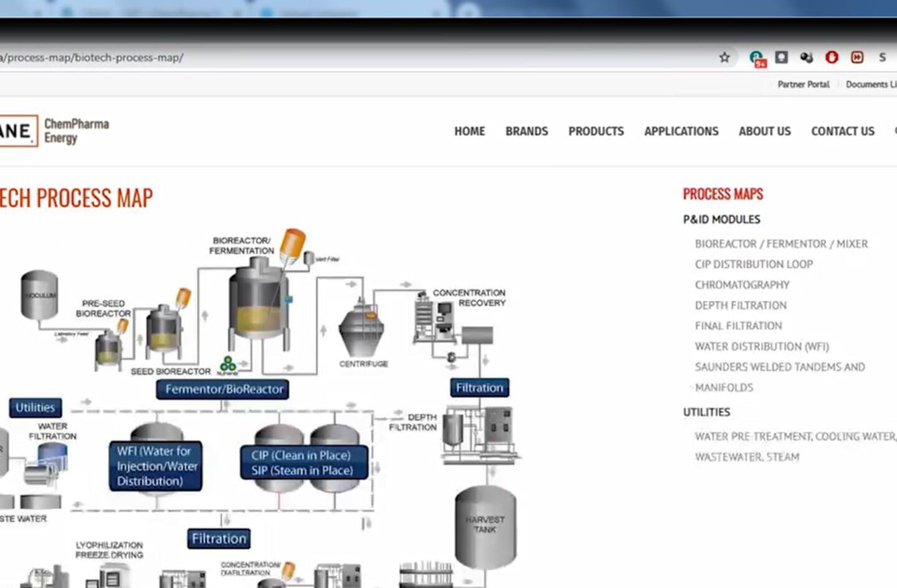Screen dimensions: 897x588
Task: Click the centrifuge equipment graphic
Action: point(362,330)
